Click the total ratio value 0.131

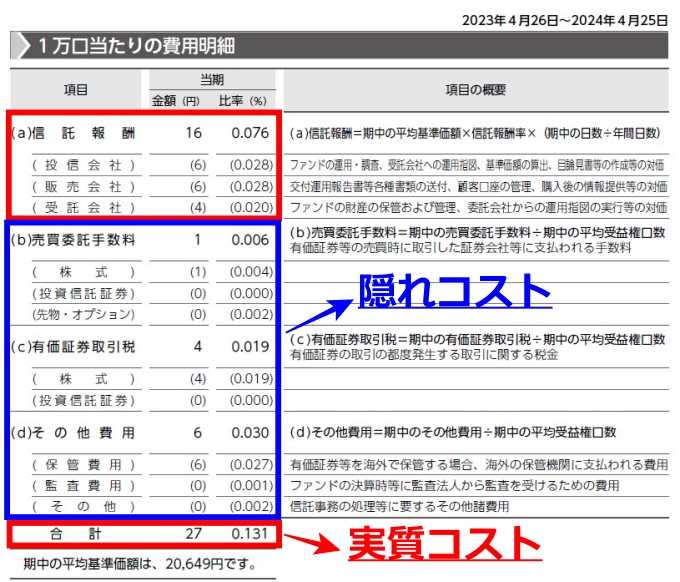(x=249, y=534)
